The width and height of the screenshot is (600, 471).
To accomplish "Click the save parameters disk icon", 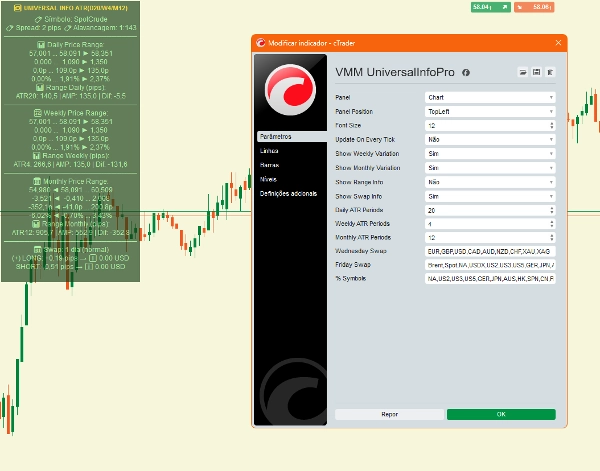I will [536, 72].
